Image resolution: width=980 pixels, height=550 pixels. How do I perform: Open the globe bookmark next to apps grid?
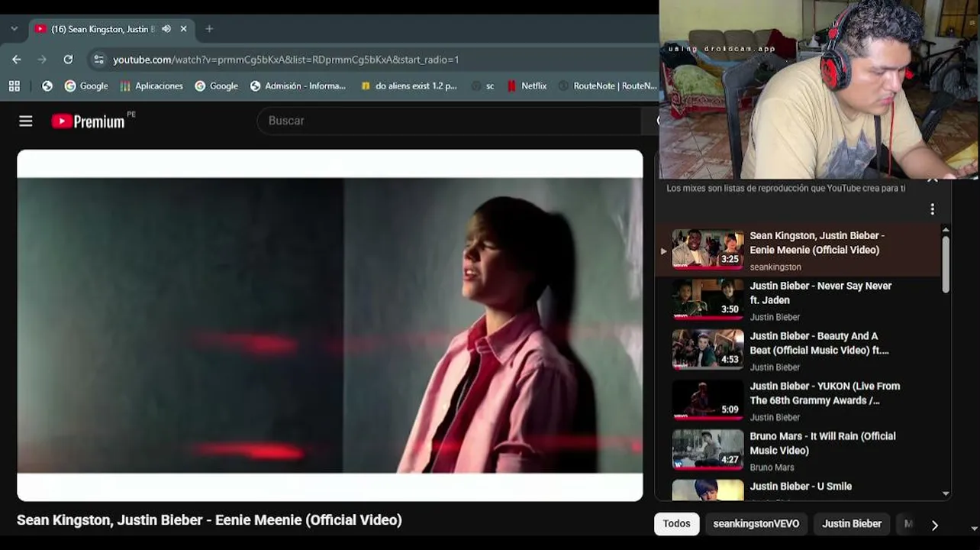pos(47,86)
